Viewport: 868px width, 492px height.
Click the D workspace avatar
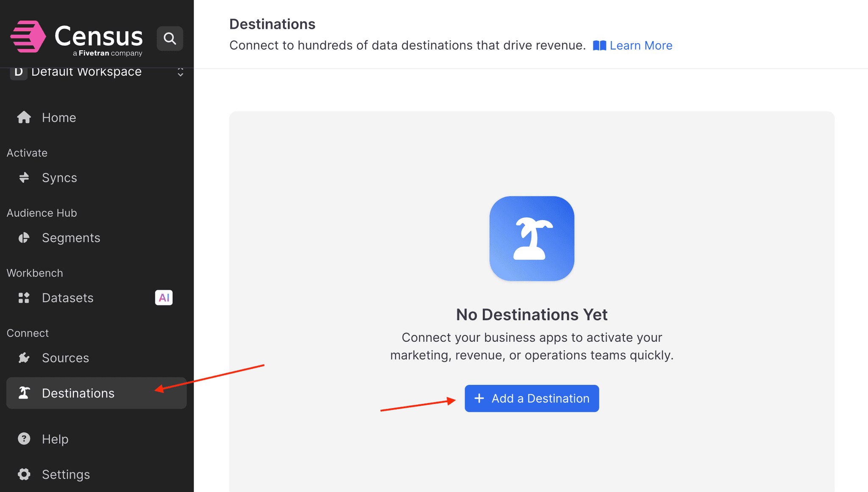click(18, 71)
